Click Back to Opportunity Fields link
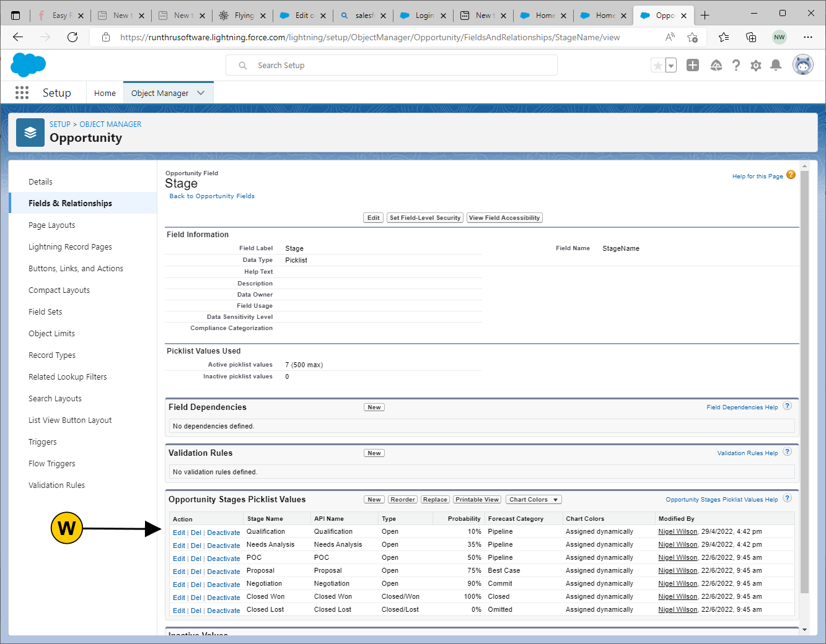This screenshot has height=644, width=826. [x=212, y=196]
